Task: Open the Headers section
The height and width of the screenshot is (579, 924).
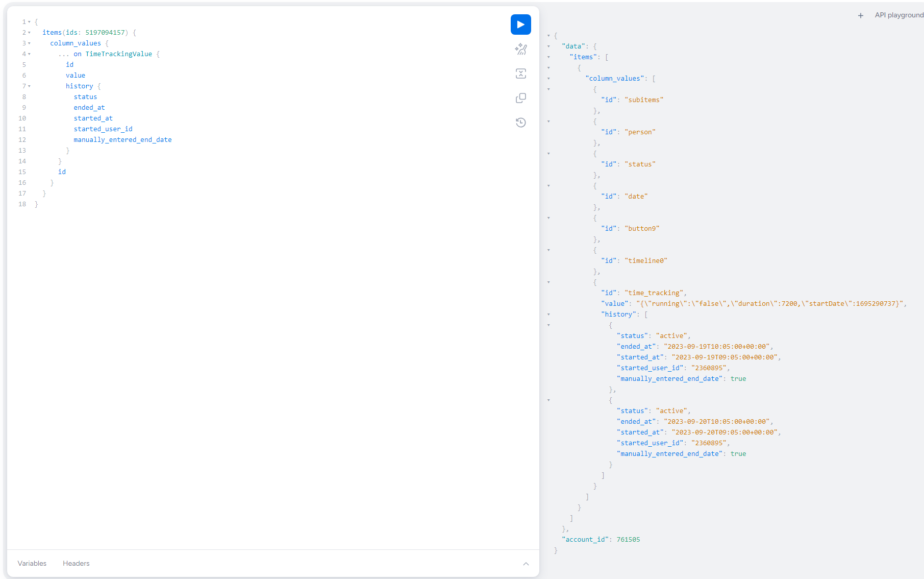Action: 76,563
